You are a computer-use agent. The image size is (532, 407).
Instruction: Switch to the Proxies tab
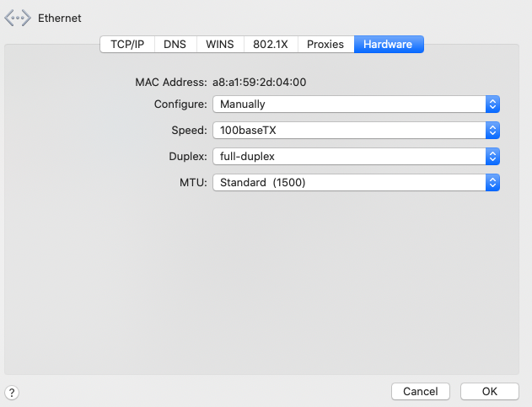[x=325, y=45]
